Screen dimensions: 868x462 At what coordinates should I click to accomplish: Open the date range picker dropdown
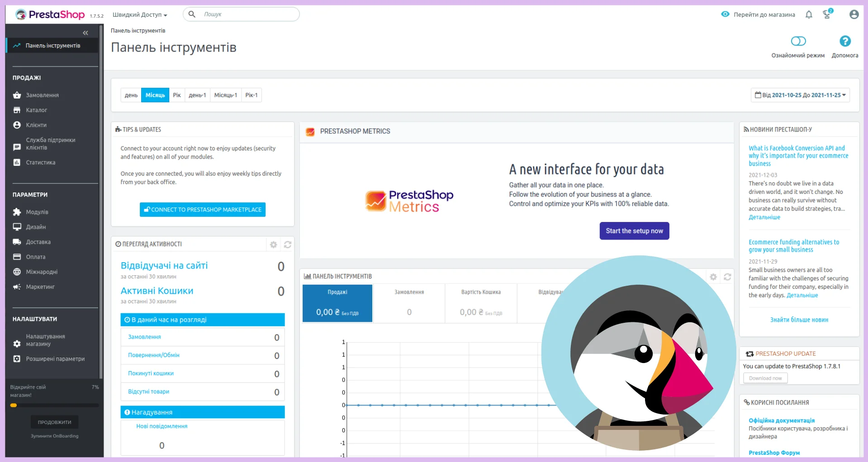[801, 95]
